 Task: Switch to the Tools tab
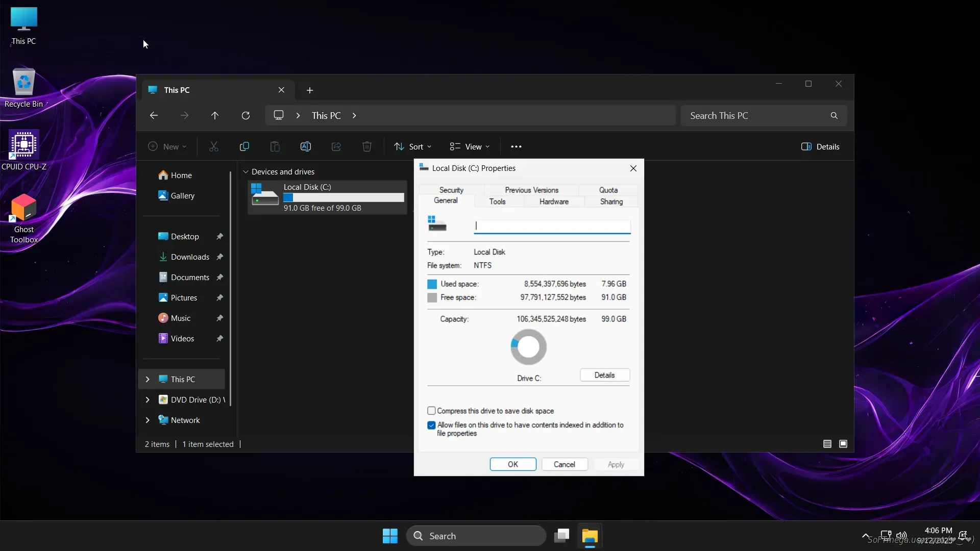pyautogui.click(x=497, y=202)
